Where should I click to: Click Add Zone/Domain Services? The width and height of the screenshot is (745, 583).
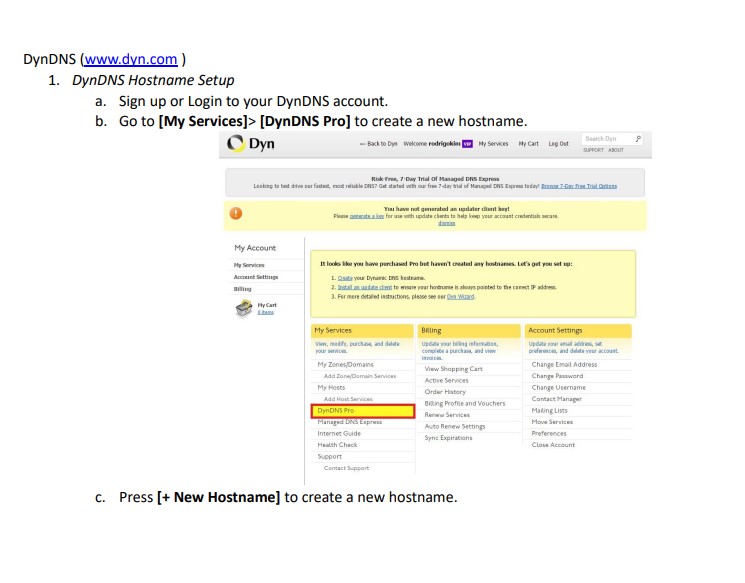360,376
